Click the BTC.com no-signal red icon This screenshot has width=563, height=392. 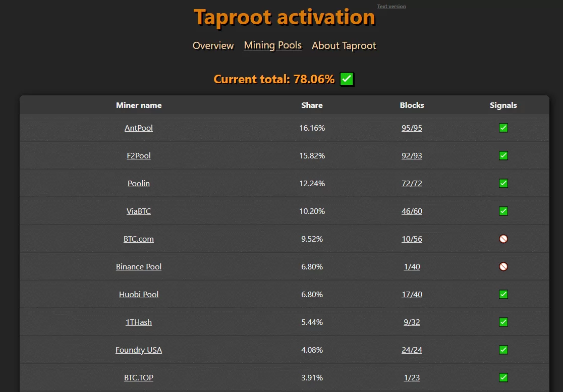pos(503,239)
